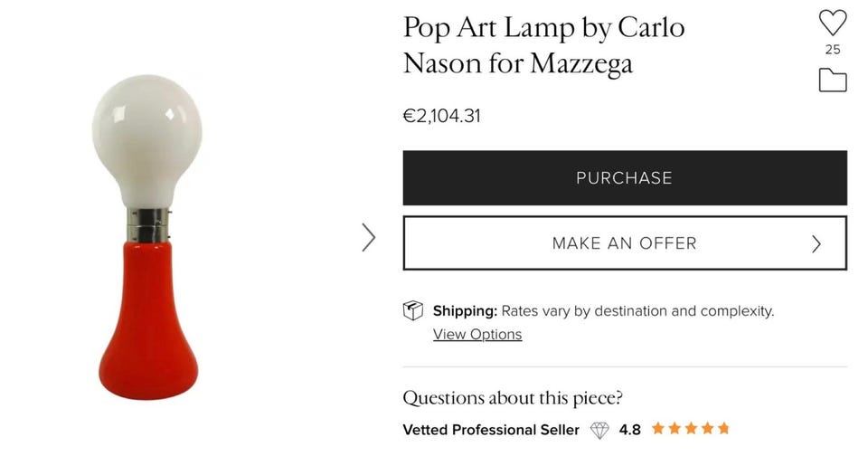868x456 pixels.
Task: Click the last partially filled rating star
Action: pos(722,429)
